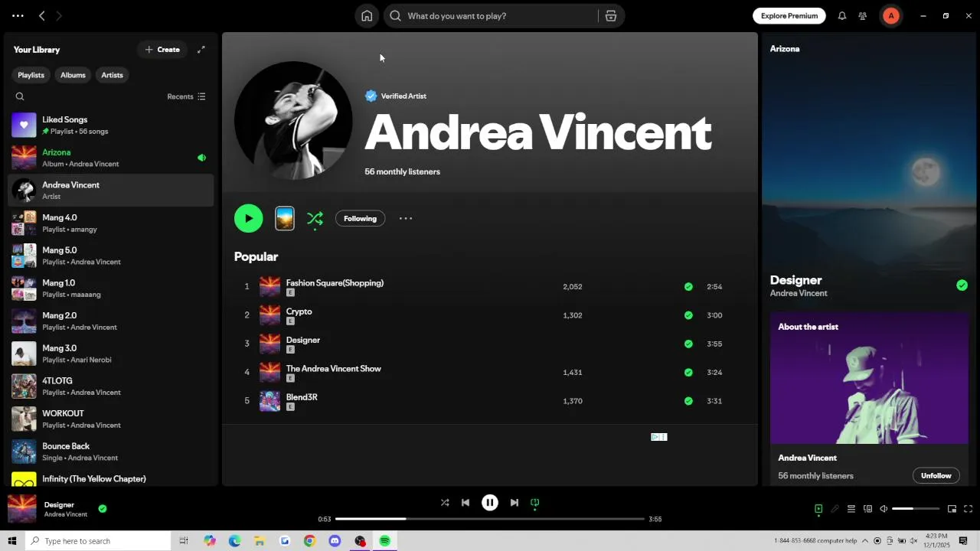Image resolution: width=980 pixels, height=551 pixels.
Task: Open Bounce Back single
Action: point(110,452)
